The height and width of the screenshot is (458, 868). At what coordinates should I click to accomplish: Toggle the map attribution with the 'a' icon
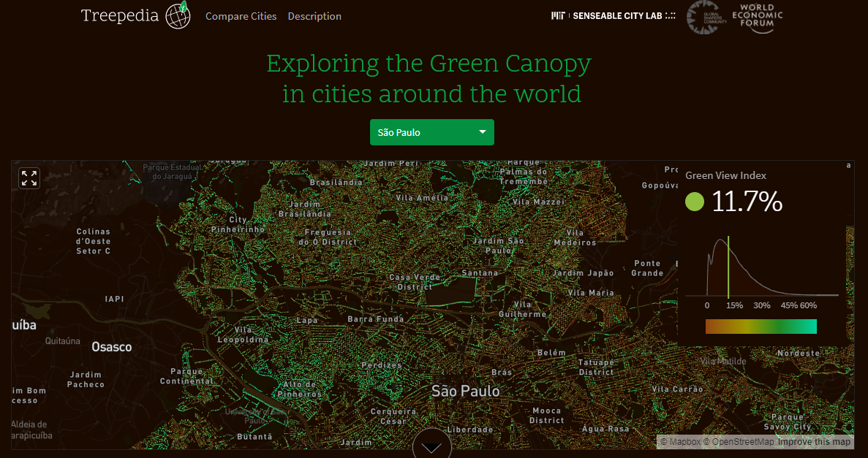(x=848, y=165)
